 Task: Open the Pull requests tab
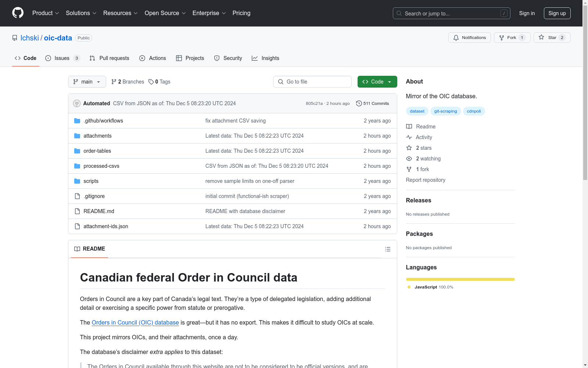coord(110,58)
